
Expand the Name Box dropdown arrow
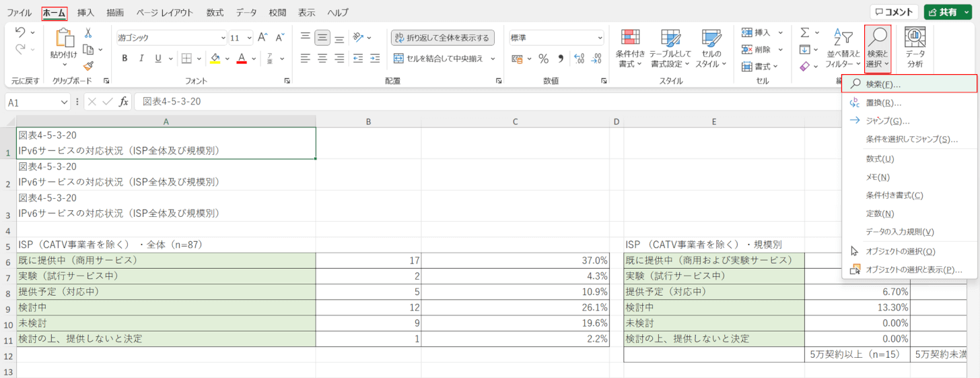(x=65, y=102)
